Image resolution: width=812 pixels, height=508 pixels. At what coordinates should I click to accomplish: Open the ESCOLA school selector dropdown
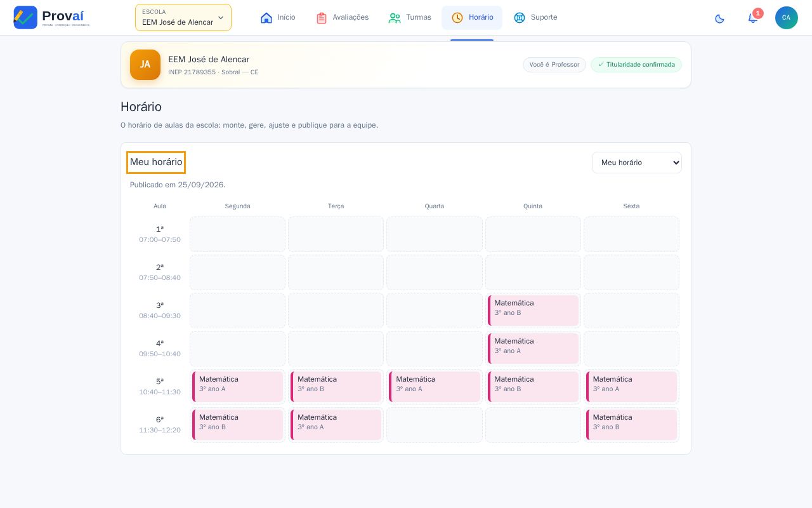pyautogui.click(x=183, y=18)
